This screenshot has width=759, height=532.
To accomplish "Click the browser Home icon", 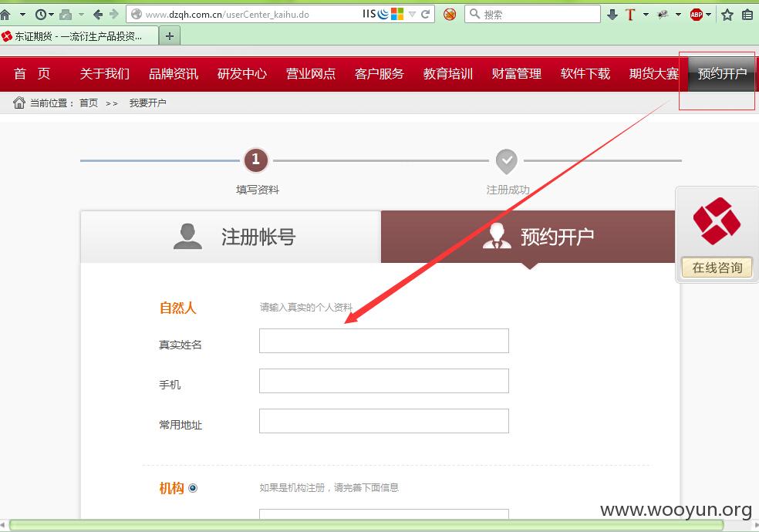I will click(5, 15).
